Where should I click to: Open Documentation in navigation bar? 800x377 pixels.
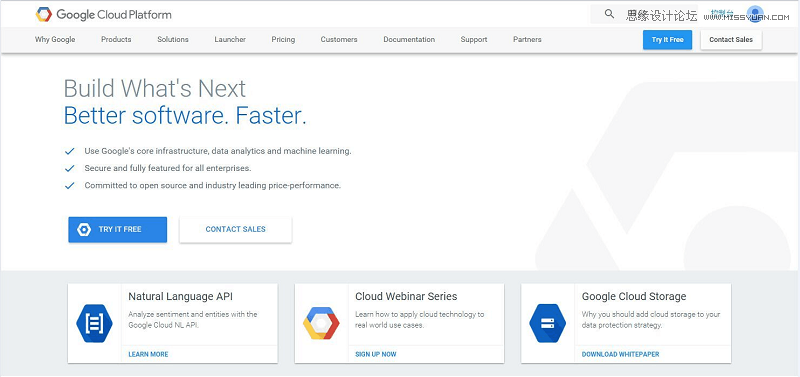click(x=409, y=39)
